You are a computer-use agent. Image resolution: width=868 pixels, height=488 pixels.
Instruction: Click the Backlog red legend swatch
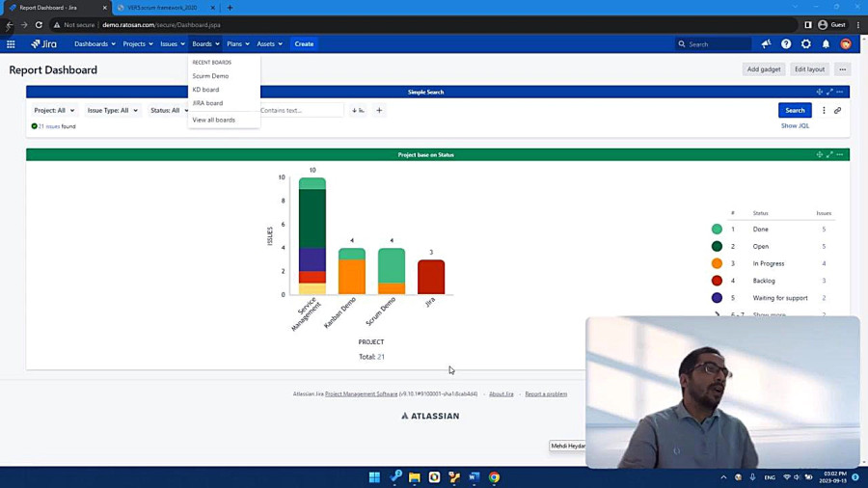[x=717, y=281]
